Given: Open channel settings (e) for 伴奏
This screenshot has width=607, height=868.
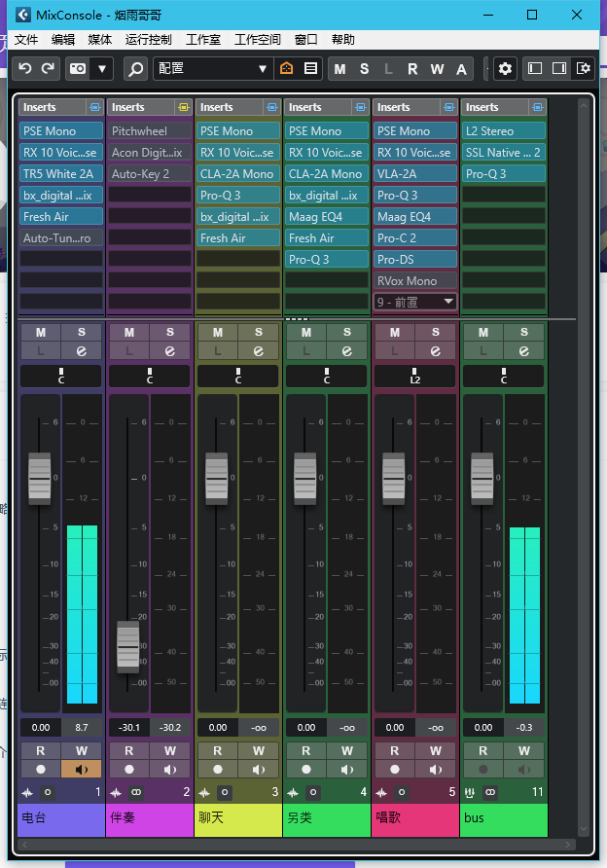Looking at the screenshot, I should [x=170, y=350].
